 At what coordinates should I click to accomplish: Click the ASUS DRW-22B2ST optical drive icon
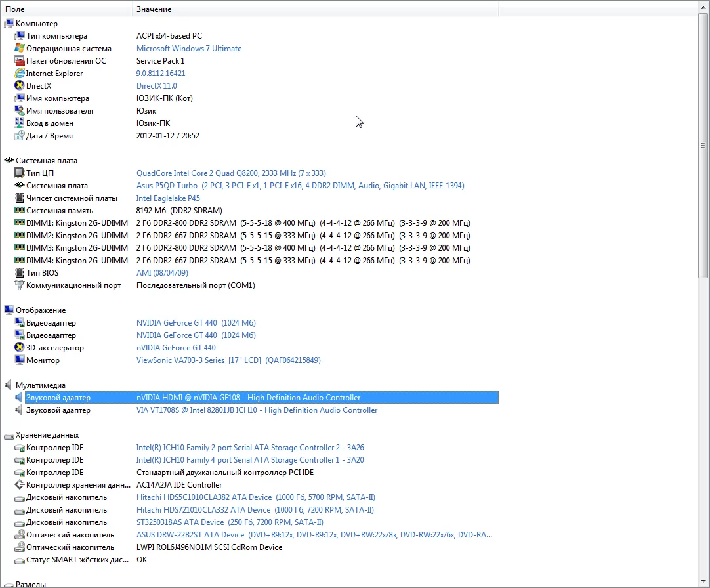pos(20,535)
